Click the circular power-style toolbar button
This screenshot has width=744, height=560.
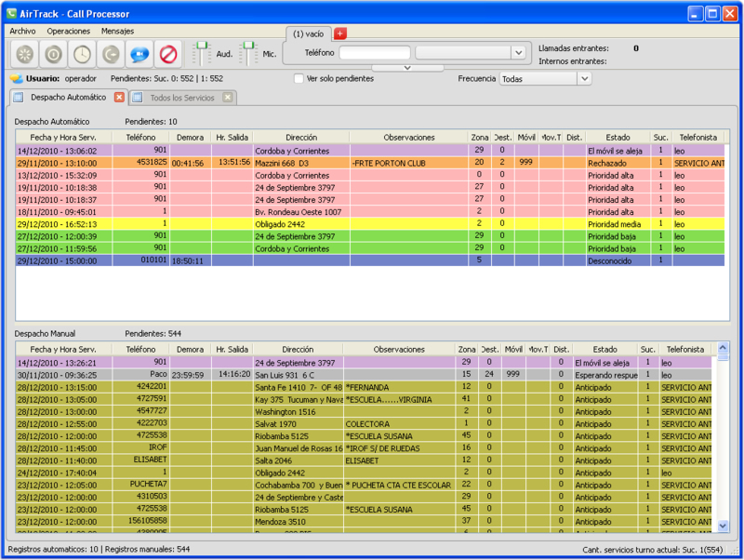(53, 54)
